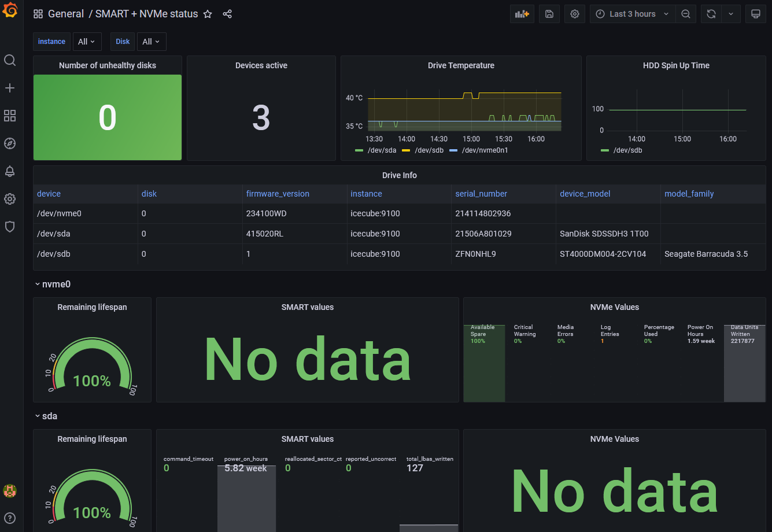Viewport: 772px width, 532px height.
Task: Open the search dashboards icon
Action: point(10,60)
